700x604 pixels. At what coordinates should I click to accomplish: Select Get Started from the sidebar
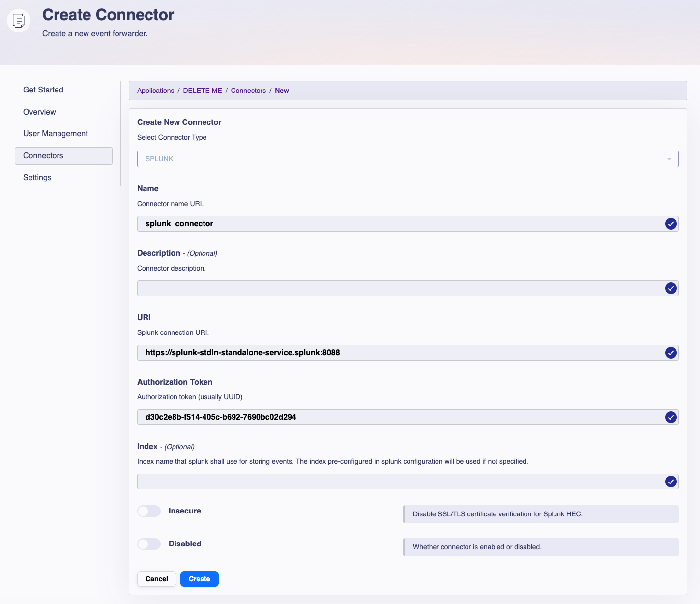[43, 90]
